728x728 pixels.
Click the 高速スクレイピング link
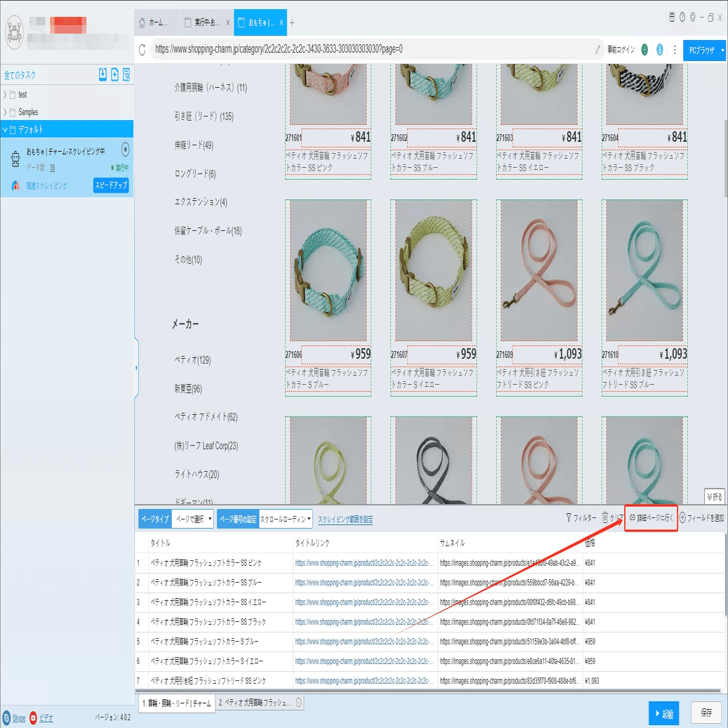coord(46,186)
